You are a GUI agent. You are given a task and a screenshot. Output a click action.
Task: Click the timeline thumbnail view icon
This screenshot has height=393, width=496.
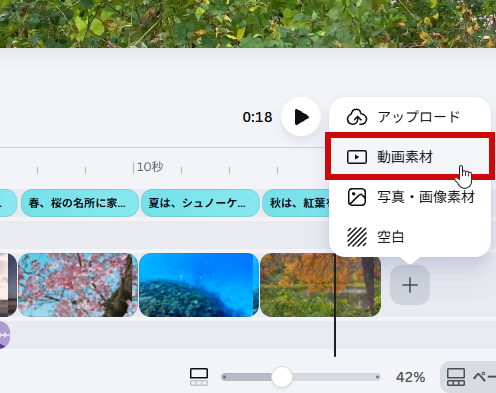(199, 377)
